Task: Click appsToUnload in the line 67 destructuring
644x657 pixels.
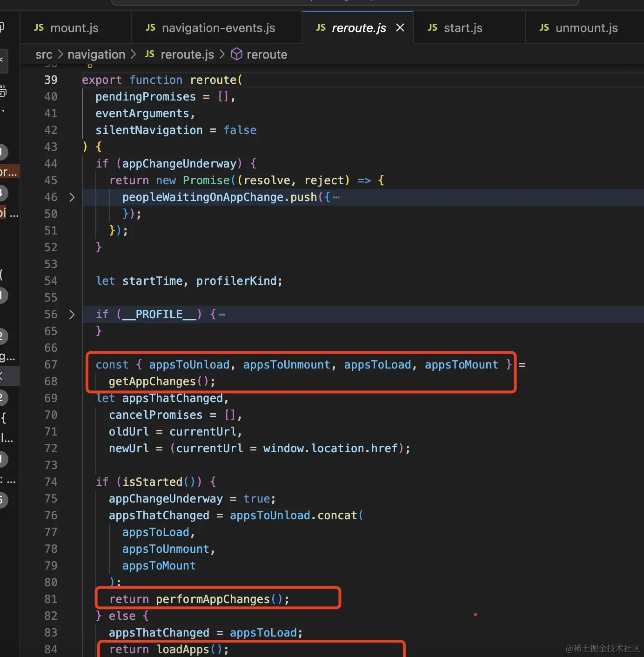Action: [x=189, y=365]
